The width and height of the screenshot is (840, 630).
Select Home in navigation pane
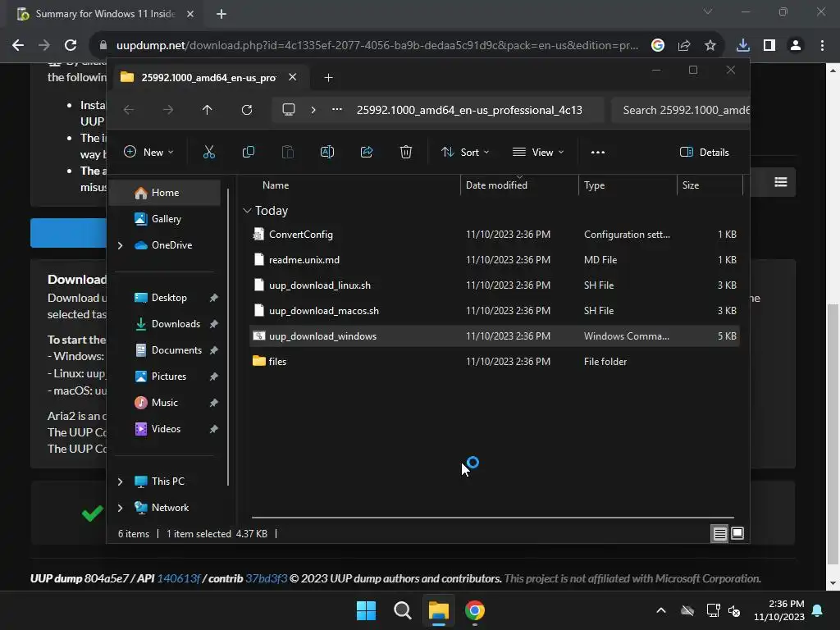pos(165,193)
